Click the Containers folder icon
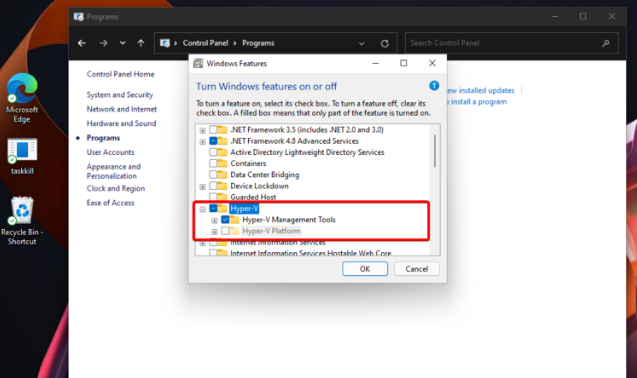Image resolution: width=637 pixels, height=378 pixels. (x=222, y=163)
